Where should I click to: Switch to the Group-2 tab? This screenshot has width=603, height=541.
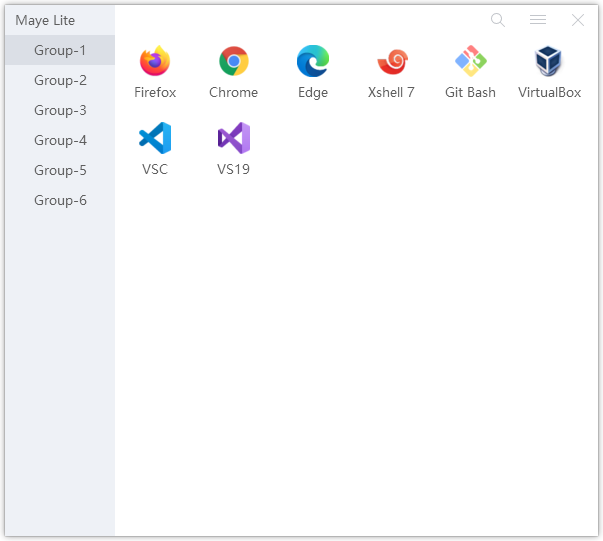point(60,80)
